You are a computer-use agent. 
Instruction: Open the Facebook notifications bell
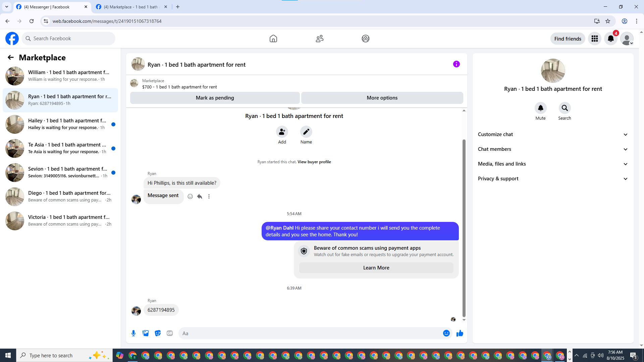tap(610, 39)
